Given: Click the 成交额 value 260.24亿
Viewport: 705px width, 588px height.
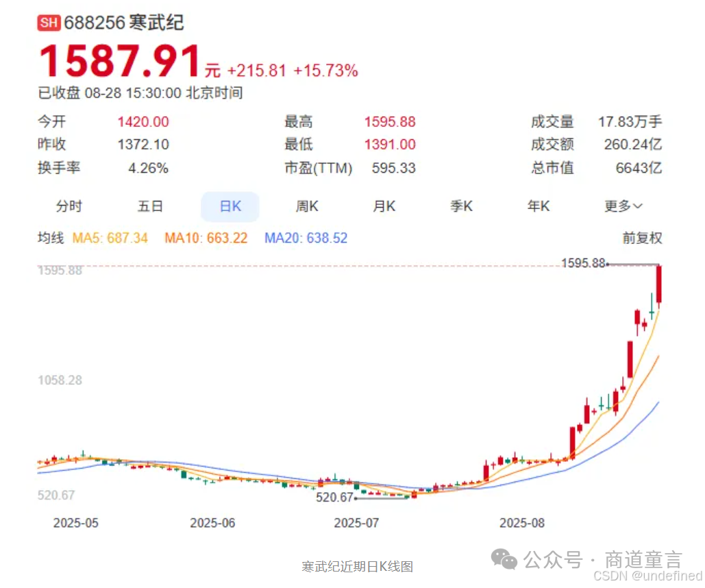Looking at the screenshot, I should [633, 145].
